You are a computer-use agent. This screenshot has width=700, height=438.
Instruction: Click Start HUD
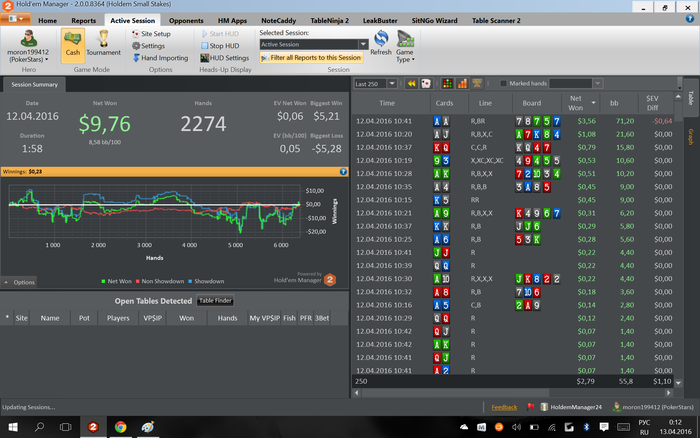[x=220, y=34]
